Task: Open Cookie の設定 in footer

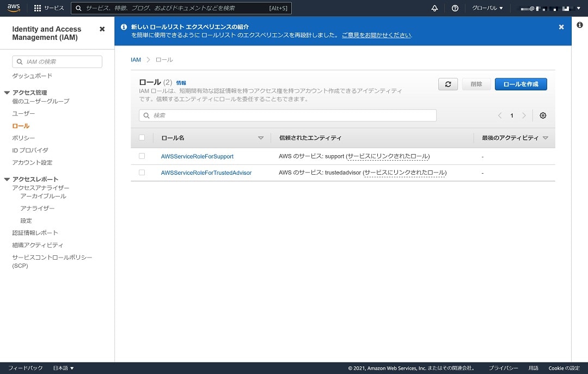Action: [x=564, y=368]
